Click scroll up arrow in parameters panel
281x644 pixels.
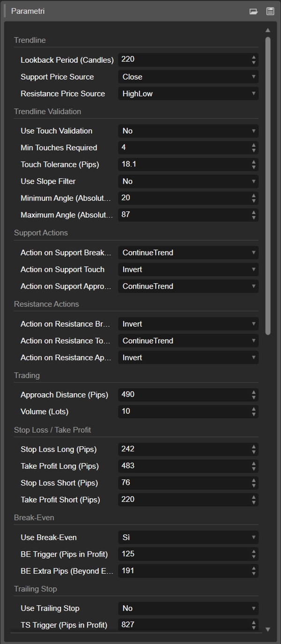268,30
